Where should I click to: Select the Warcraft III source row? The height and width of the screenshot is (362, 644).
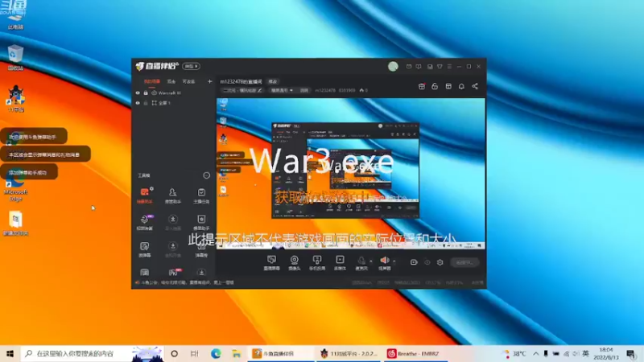tap(174, 93)
